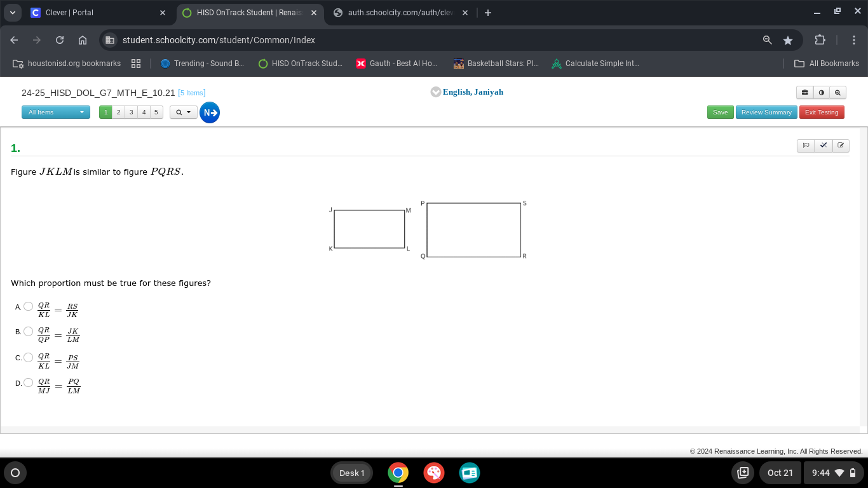Select answer A radio button
This screenshot has height=488, width=868.
coord(29,306)
